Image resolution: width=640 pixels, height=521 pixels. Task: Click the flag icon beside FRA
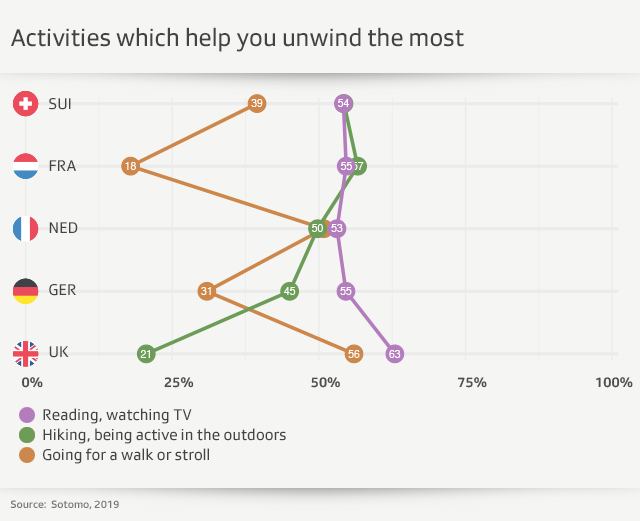click(x=26, y=166)
